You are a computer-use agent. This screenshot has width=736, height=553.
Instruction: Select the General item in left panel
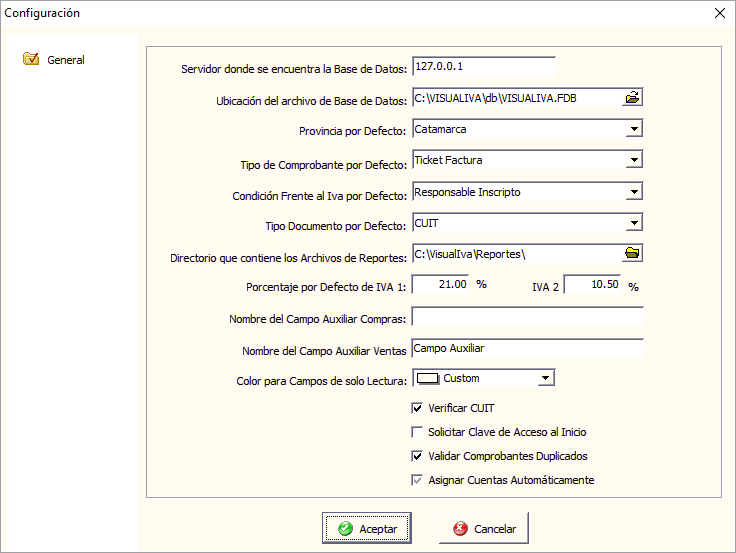coord(65,60)
